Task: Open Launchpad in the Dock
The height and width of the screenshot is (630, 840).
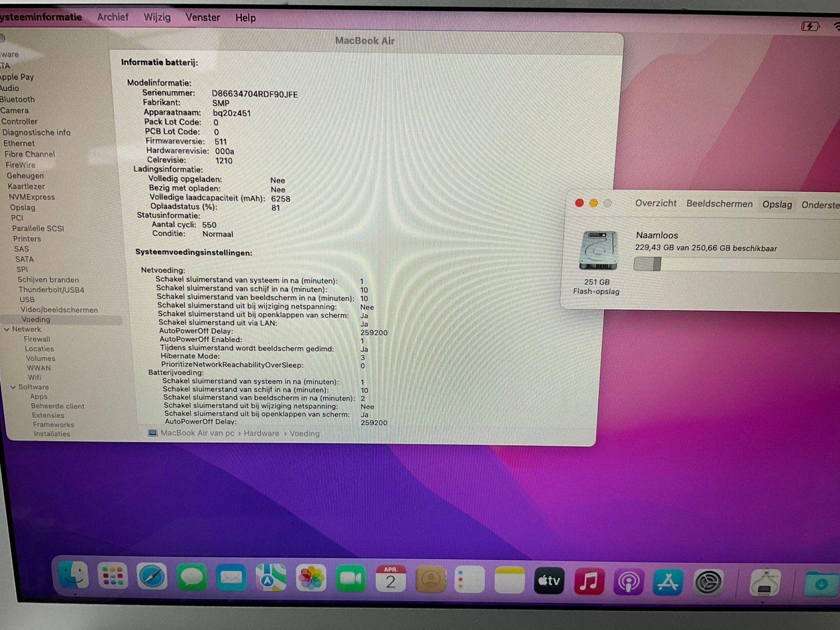Action: point(112,577)
